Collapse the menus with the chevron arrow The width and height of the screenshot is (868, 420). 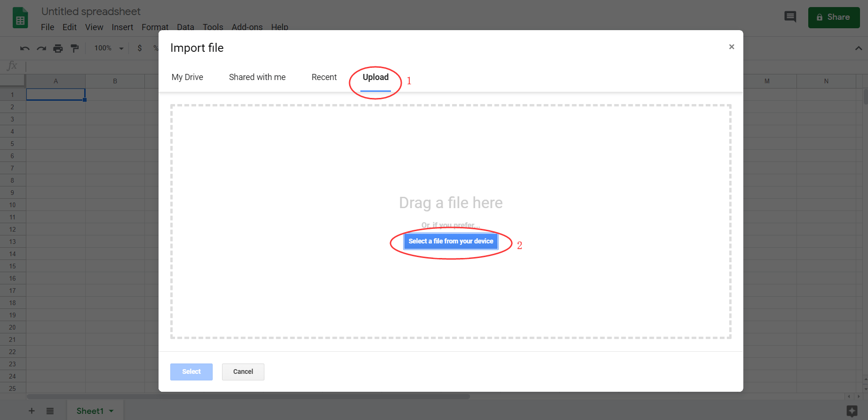point(858,48)
